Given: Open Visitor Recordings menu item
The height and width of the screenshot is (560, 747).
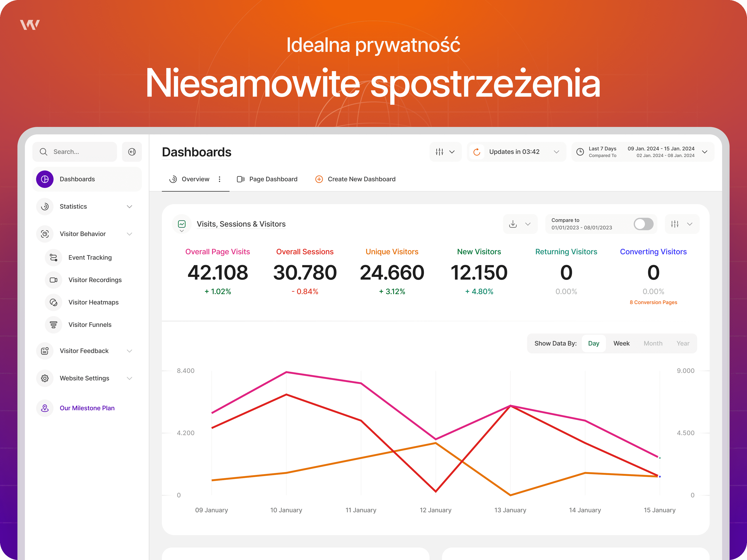Looking at the screenshot, I should (x=95, y=280).
